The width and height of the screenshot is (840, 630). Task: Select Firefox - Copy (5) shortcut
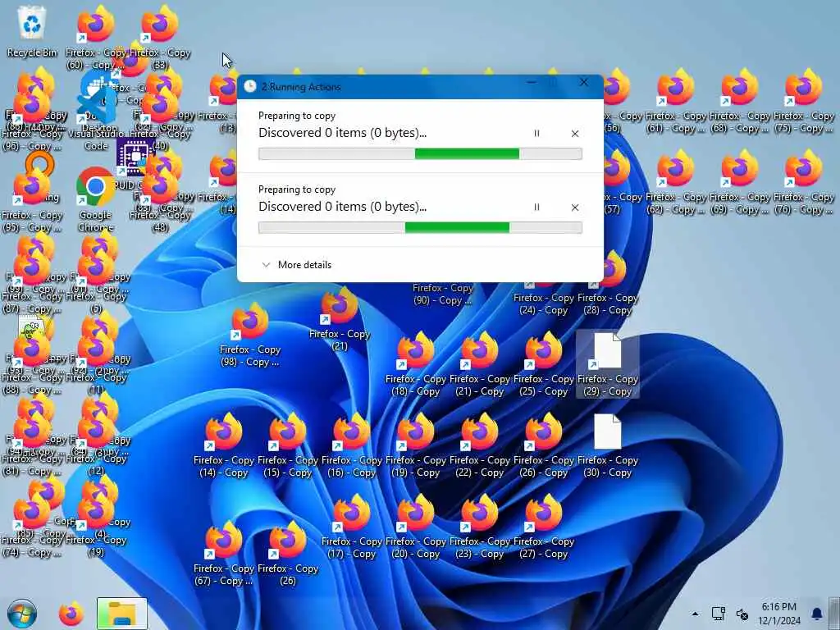click(95, 282)
